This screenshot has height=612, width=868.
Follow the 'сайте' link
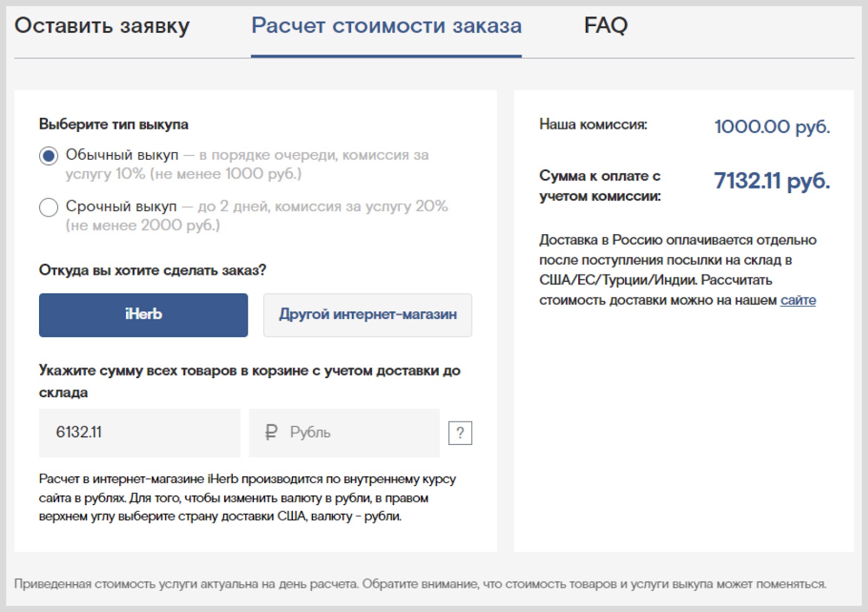pos(798,300)
